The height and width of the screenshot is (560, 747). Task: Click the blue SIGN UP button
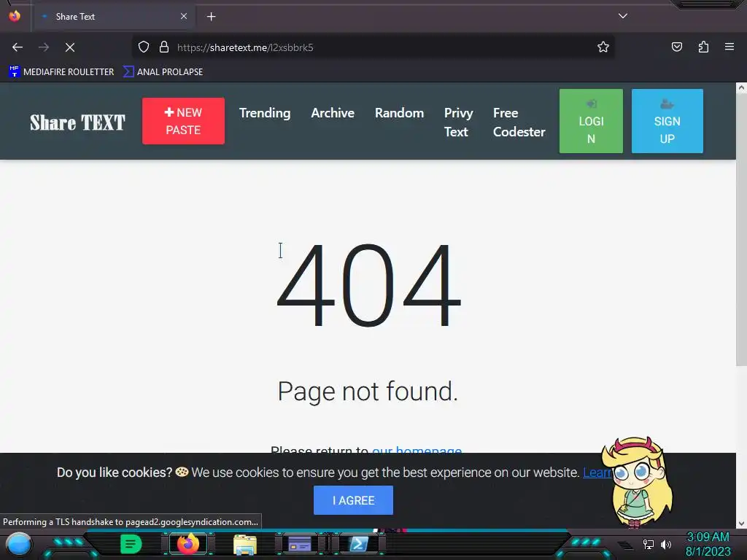667,121
